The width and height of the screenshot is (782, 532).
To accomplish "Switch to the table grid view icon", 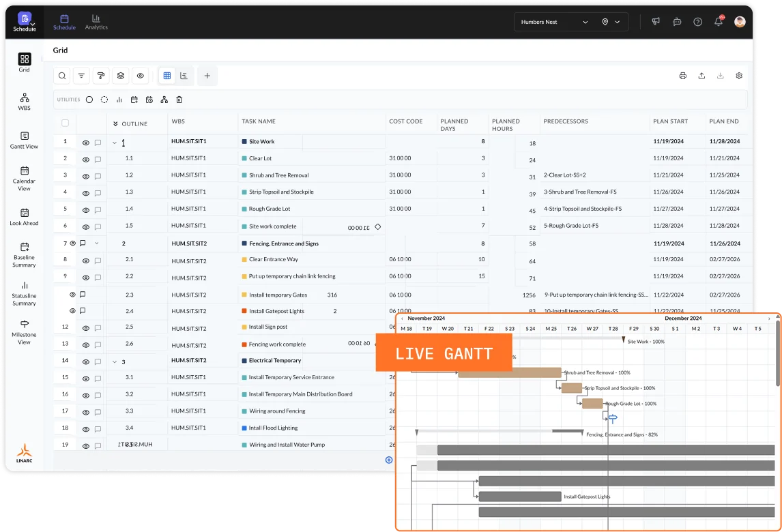I will (x=167, y=76).
